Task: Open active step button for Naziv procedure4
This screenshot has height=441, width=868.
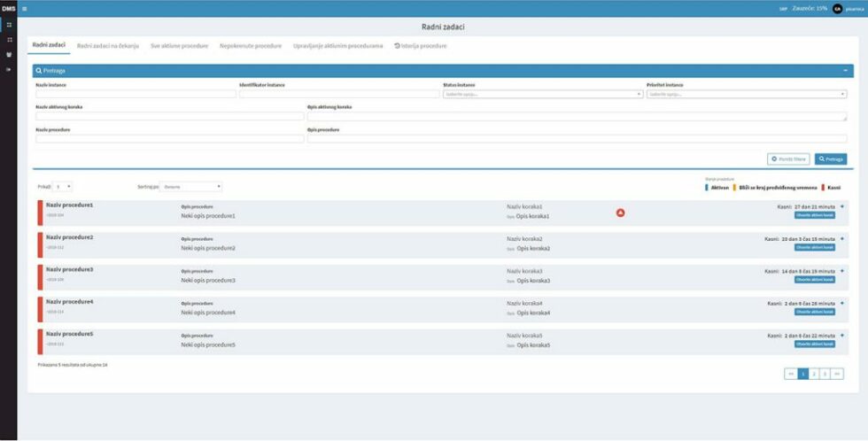Action: pos(815,312)
